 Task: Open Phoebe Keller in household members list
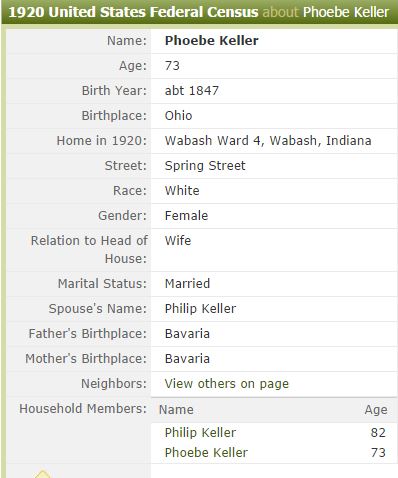point(206,453)
